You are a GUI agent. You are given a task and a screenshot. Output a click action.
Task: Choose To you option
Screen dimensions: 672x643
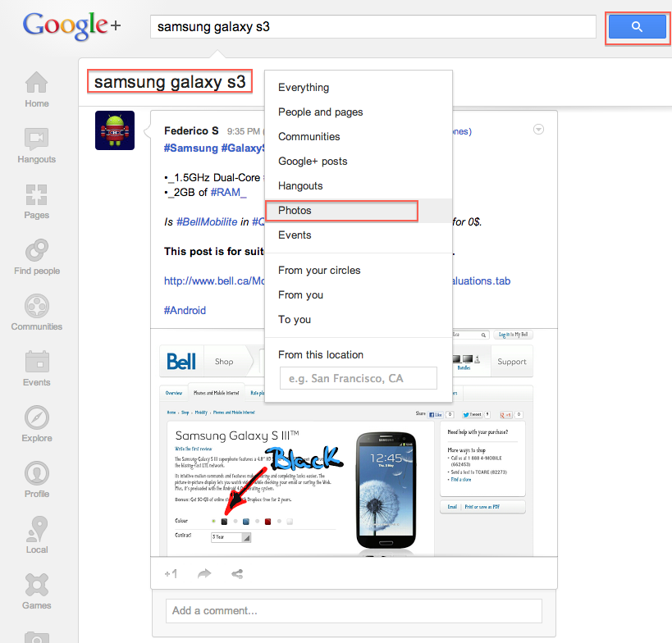pyautogui.click(x=359, y=320)
